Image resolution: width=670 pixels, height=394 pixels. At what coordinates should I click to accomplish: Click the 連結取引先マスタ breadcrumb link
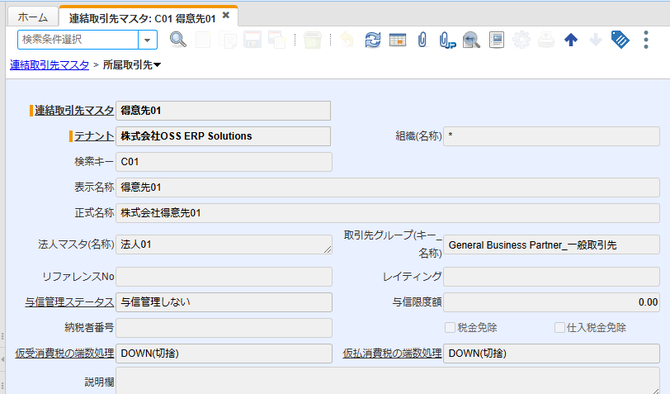click(50, 65)
